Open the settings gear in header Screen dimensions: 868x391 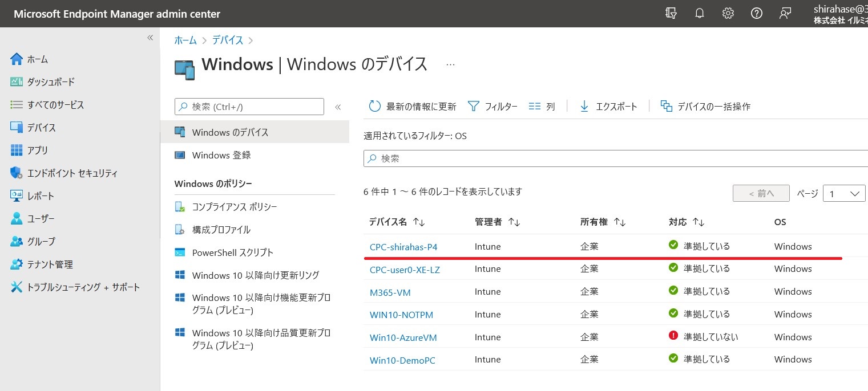(x=728, y=14)
